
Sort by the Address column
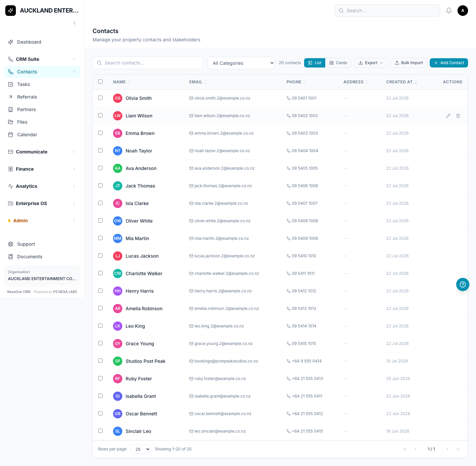[x=356, y=82]
